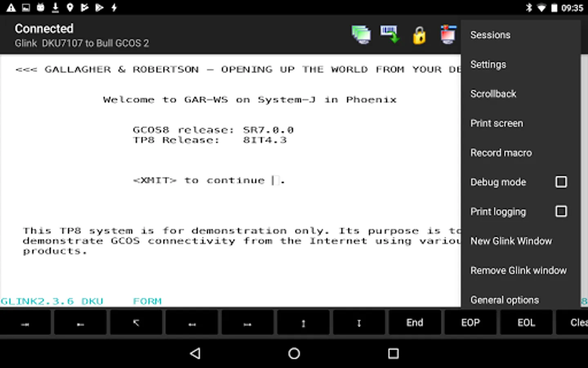Tap the partially visible Clear key

(x=572, y=323)
